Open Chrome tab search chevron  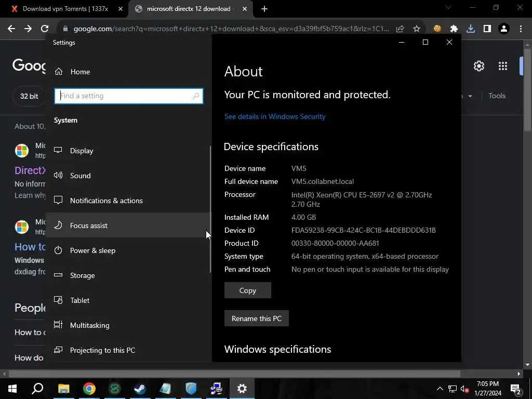(448, 7)
